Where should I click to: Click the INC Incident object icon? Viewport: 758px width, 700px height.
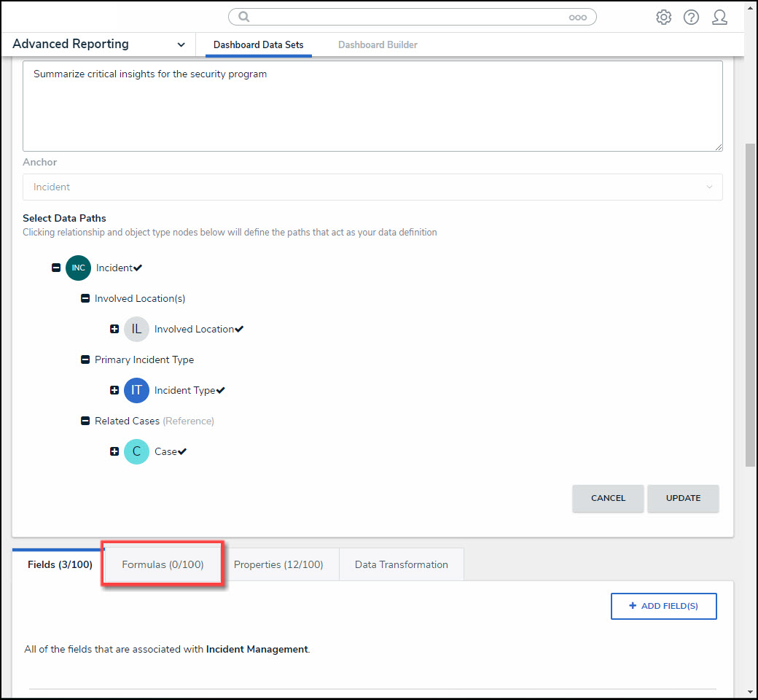pos(78,268)
